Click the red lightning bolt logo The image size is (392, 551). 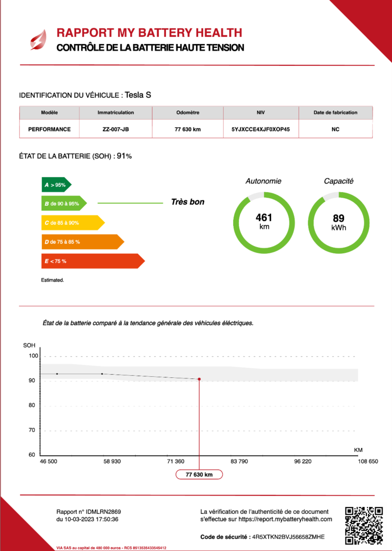(x=38, y=40)
